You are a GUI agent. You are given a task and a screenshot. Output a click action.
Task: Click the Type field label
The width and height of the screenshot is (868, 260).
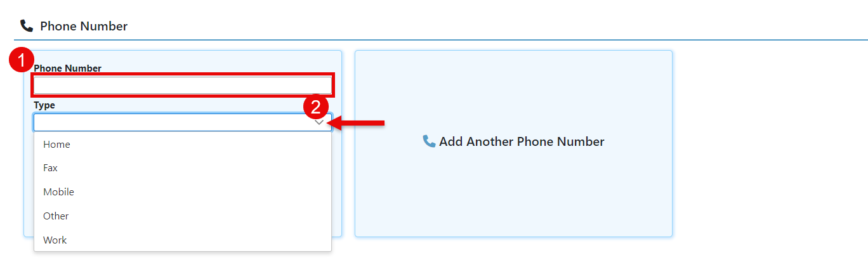tap(44, 105)
